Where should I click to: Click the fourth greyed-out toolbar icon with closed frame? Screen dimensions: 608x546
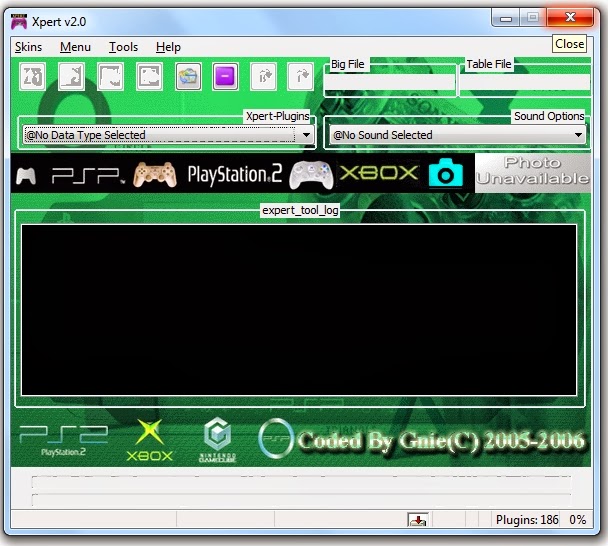[x=149, y=76]
